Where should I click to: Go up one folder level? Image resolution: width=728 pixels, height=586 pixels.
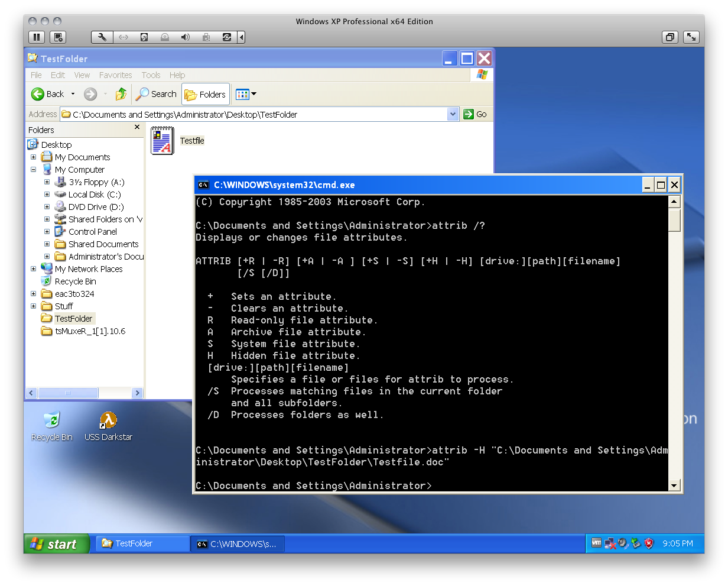click(x=121, y=94)
